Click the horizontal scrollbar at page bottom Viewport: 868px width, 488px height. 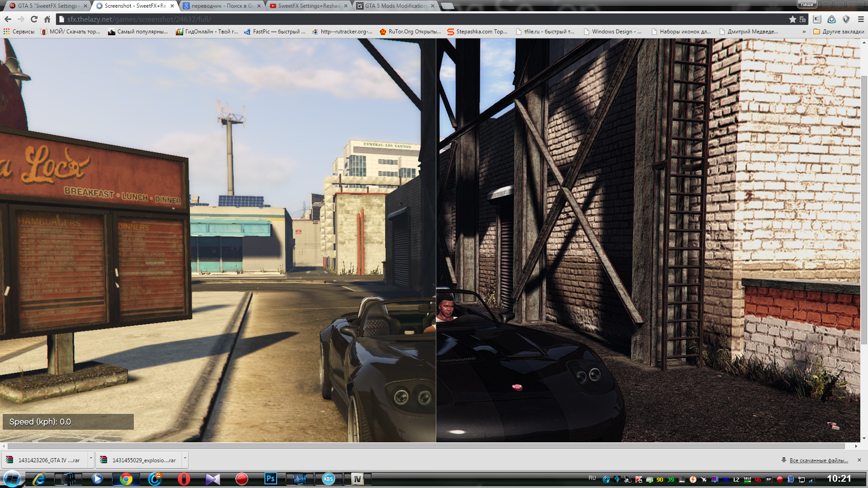[x=425, y=446]
